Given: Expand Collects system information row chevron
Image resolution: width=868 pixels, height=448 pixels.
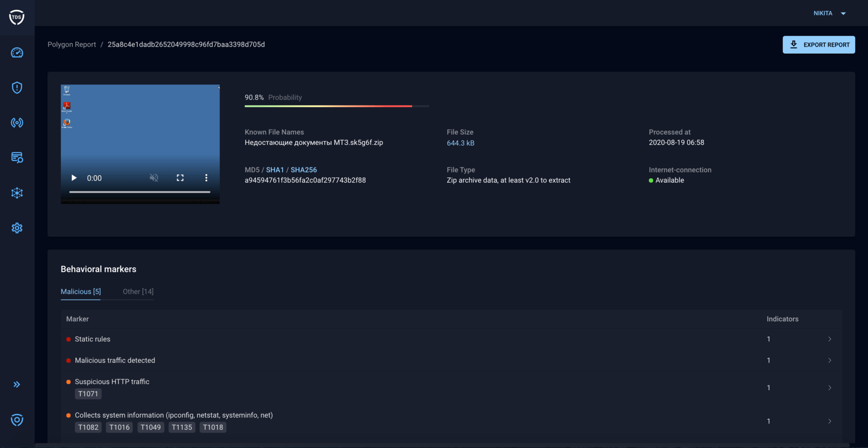Looking at the screenshot, I should pyautogui.click(x=830, y=421).
